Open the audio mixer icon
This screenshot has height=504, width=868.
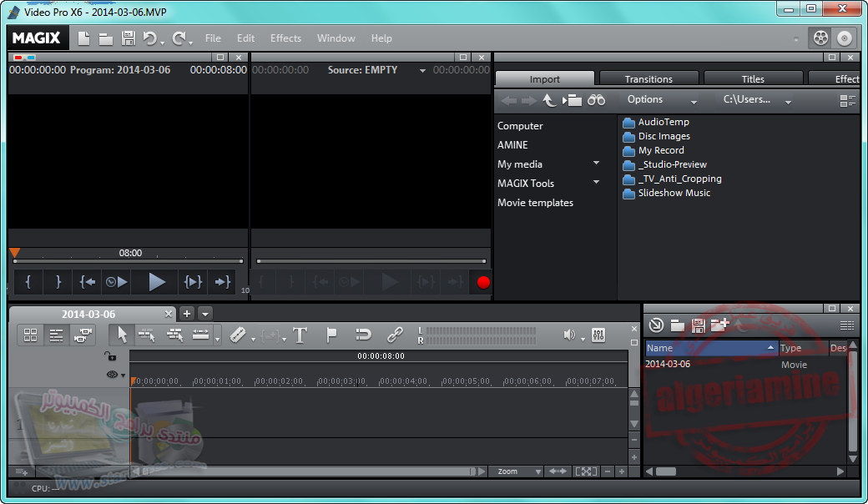[598, 335]
